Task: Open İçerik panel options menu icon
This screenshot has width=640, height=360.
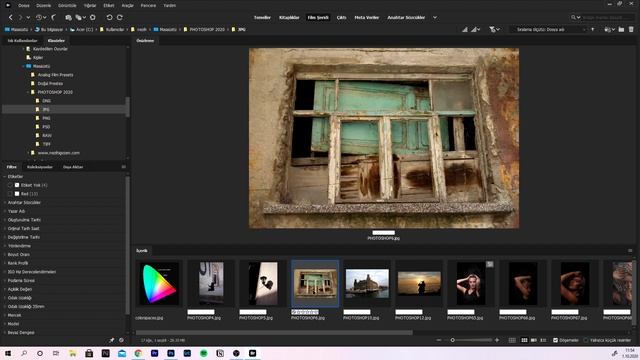Action: click(x=630, y=251)
